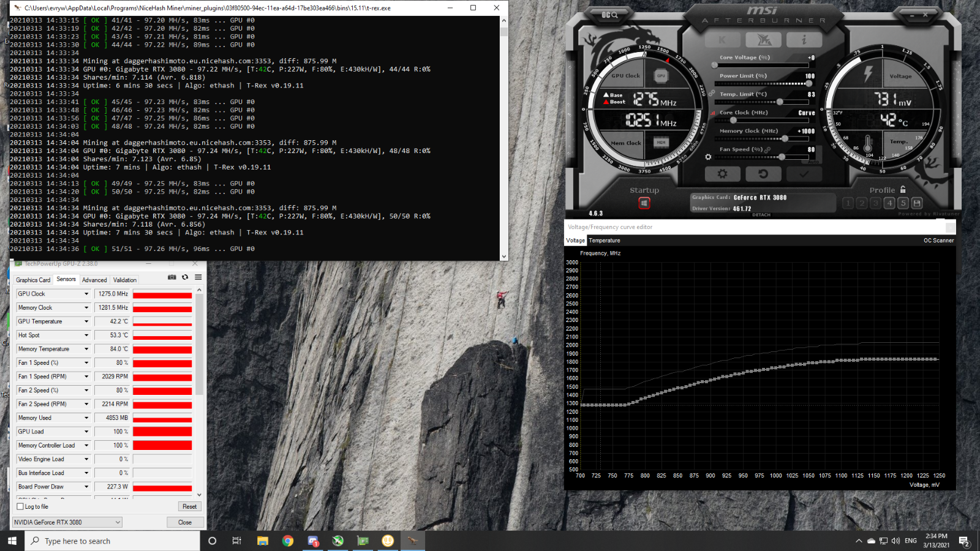Viewport: 980px width, 551px height.
Task: Select the Temperature tab in curve editor
Action: click(x=605, y=241)
